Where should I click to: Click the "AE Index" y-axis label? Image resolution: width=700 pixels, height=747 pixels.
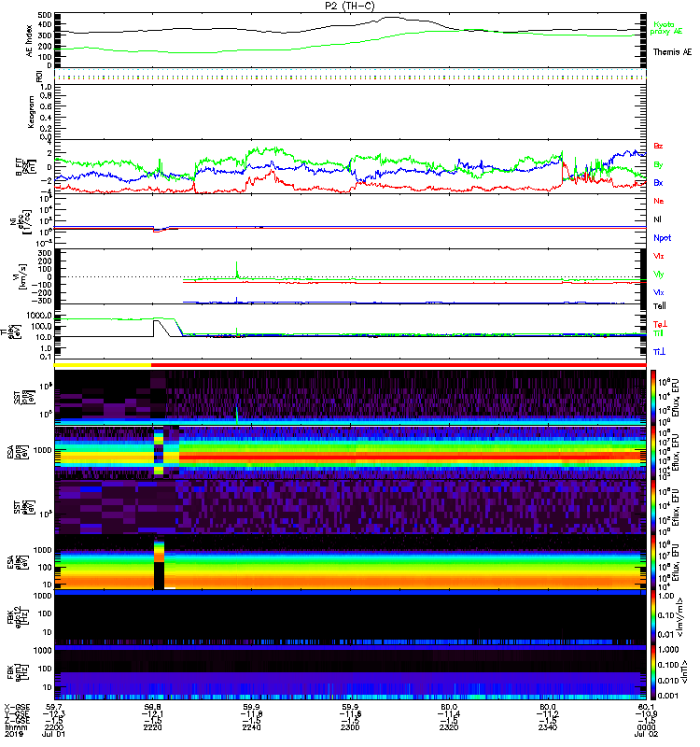(29, 41)
